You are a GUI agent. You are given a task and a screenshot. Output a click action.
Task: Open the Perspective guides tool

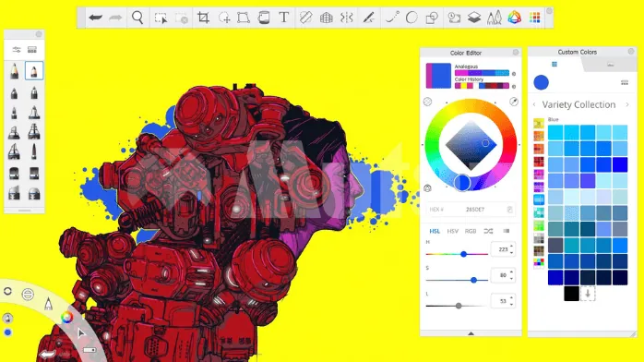coord(326,18)
